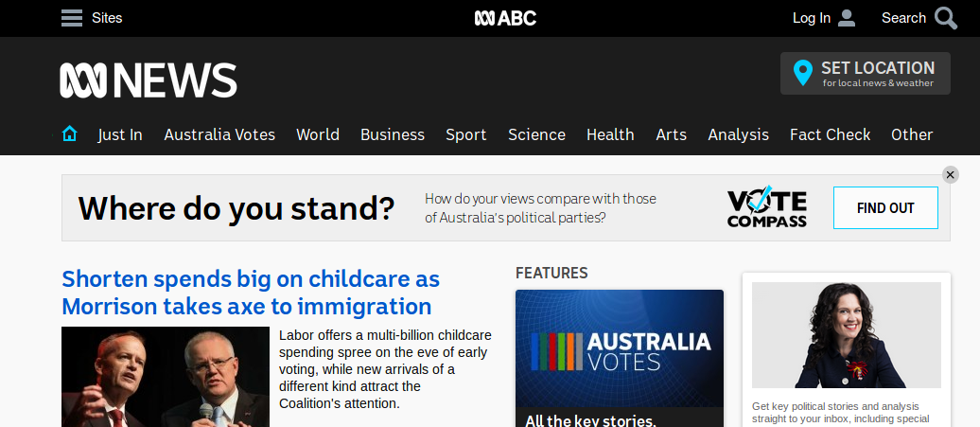The width and height of the screenshot is (980, 427).
Task: Click the Log In user icon
Action: [x=847, y=18]
